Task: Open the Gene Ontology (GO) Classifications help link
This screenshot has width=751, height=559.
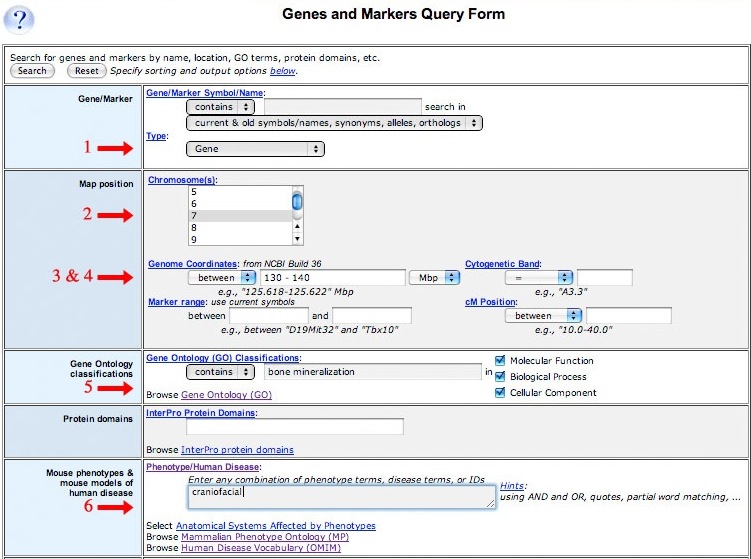Action: [223, 358]
